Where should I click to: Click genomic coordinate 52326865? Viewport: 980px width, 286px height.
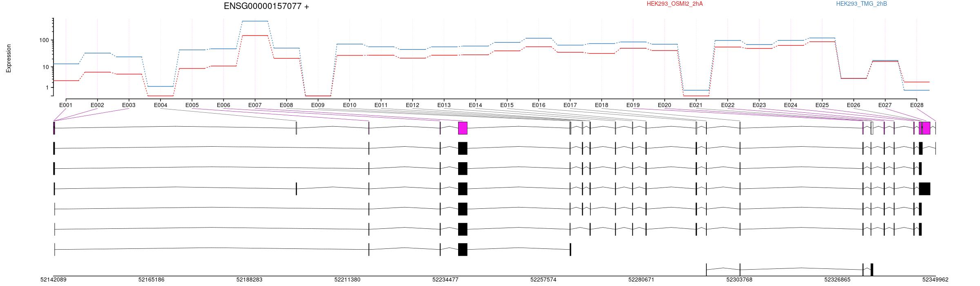(x=837, y=280)
